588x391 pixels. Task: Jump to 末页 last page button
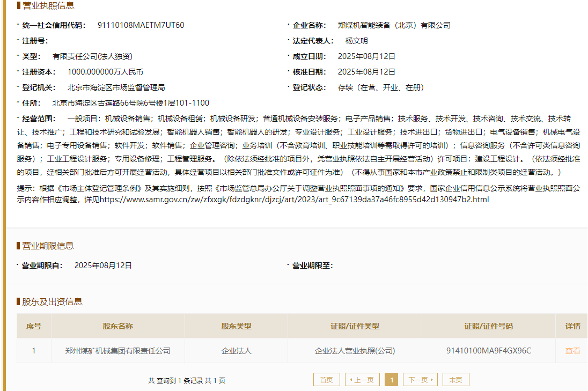pyautogui.click(x=456, y=380)
